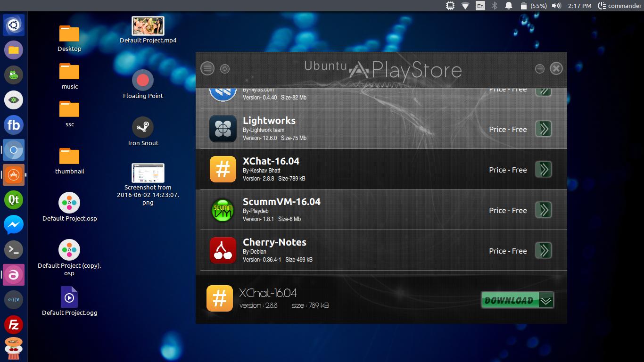Open the Wi-Fi network indicator menu
This screenshot has width=644, height=362.
[465, 6]
